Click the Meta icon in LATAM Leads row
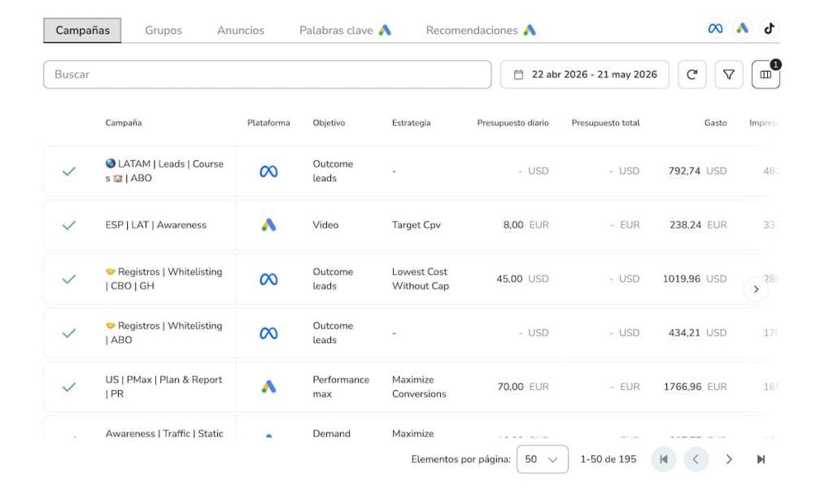The height and width of the screenshot is (504, 833). click(x=268, y=172)
